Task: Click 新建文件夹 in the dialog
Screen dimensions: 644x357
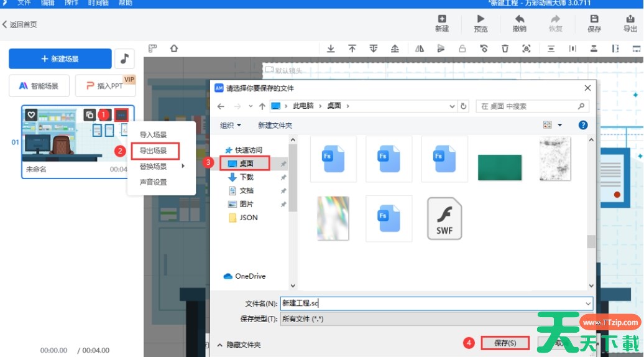Action: point(275,125)
